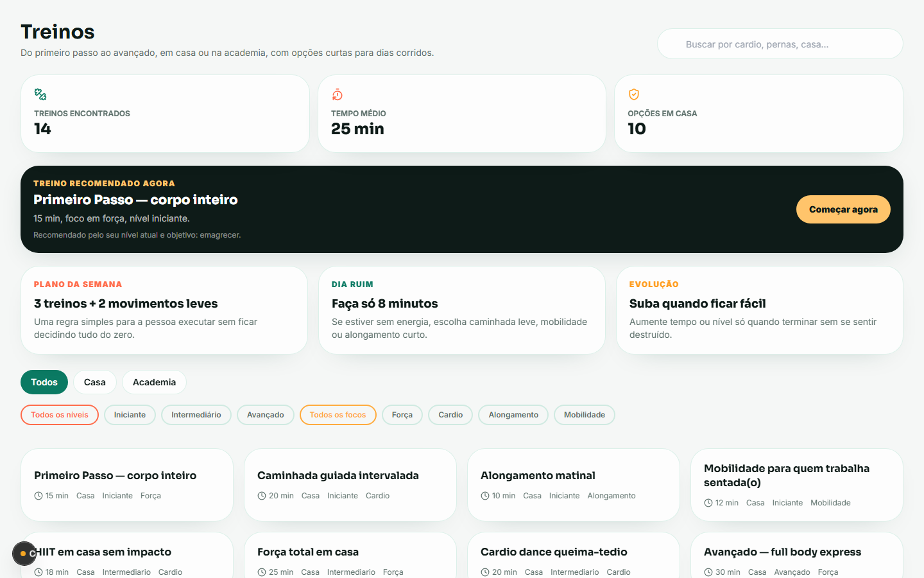Toggle the Força focus filter
This screenshot has width=924, height=578.
(x=402, y=415)
